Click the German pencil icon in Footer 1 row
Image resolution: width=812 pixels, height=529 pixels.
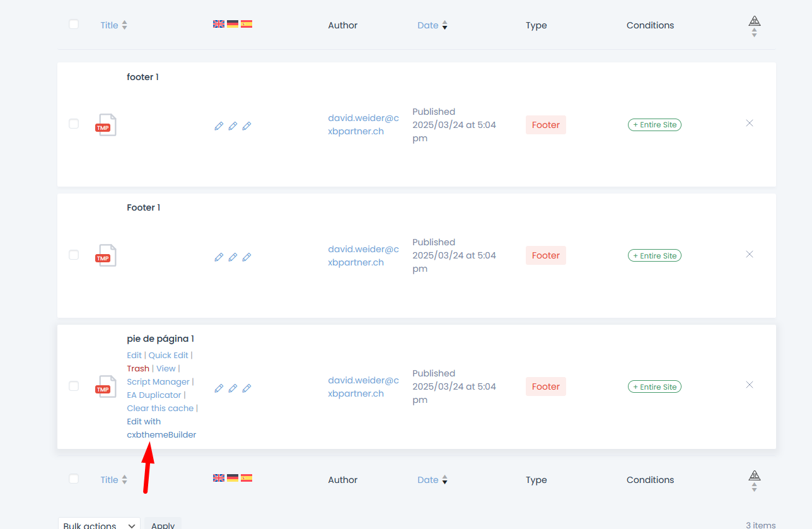[233, 257]
